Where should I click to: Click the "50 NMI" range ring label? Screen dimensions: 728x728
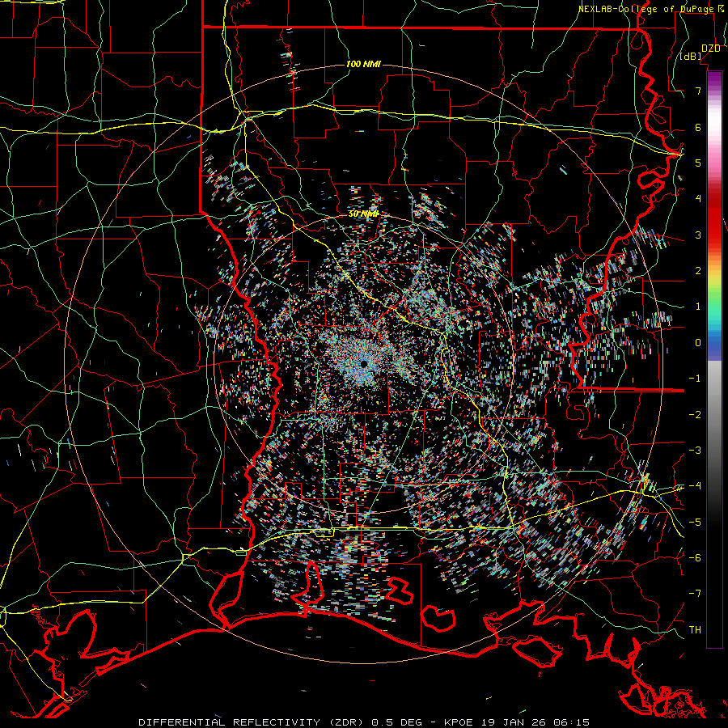(x=363, y=214)
